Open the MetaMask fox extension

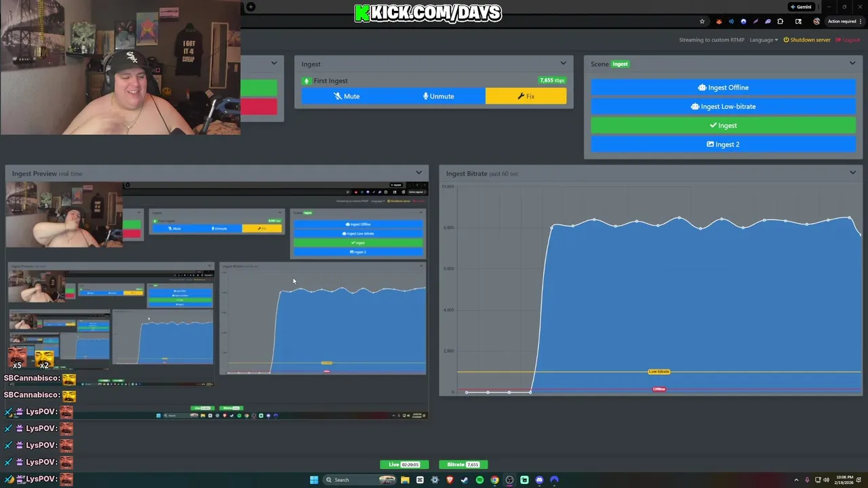pos(719,21)
